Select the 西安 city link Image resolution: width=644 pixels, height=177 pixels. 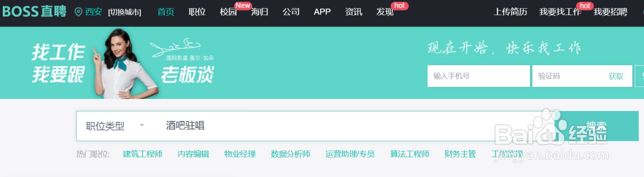point(93,12)
